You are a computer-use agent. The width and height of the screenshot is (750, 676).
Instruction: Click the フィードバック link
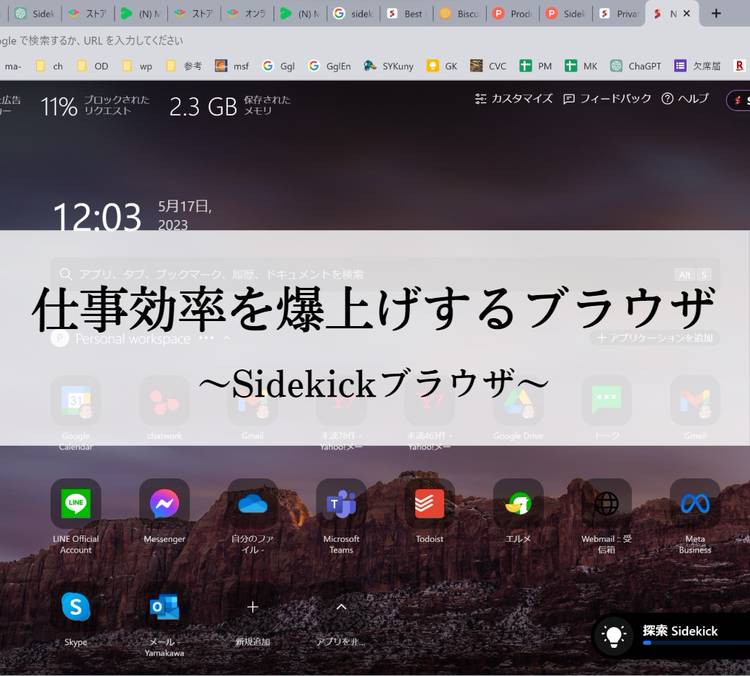607,99
